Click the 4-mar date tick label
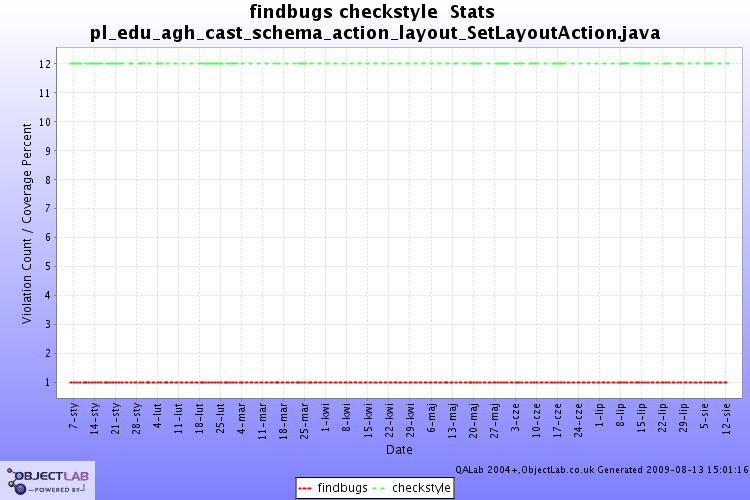The image size is (750, 500). click(x=242, y=418)
